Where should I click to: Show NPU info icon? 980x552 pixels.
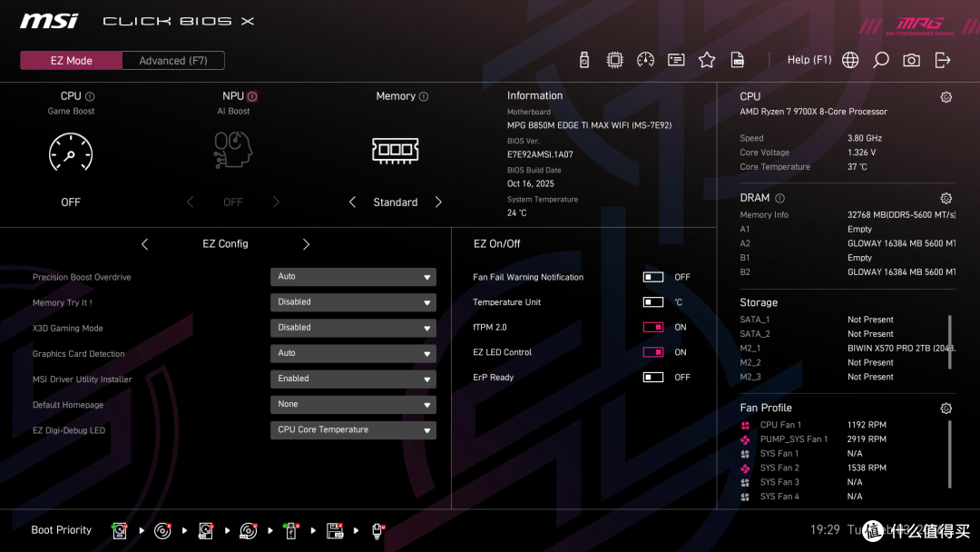[x=252, y=96]
